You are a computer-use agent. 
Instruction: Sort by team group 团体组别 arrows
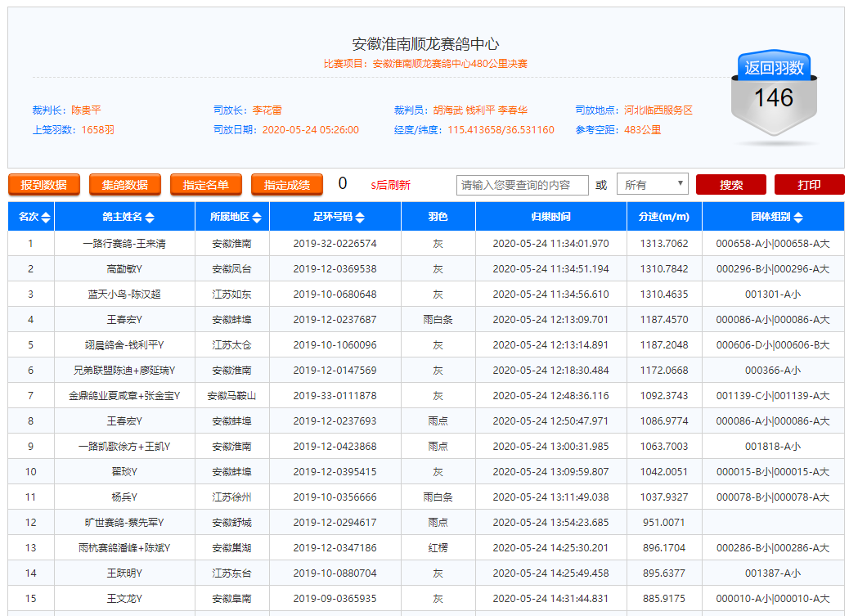[797, 218]
